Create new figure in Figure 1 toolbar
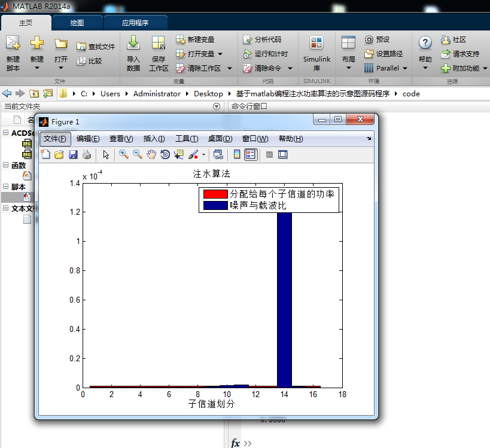This screenshot has width=490, height=448. [45, 155]
